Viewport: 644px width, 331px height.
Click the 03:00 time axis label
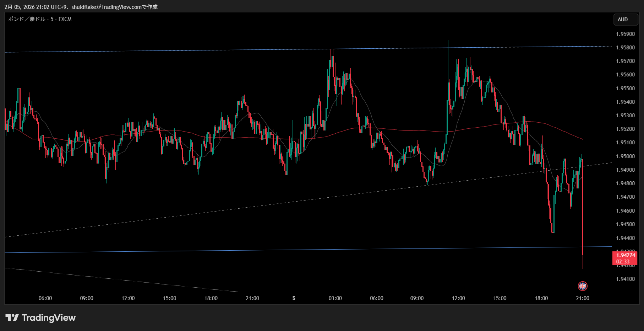click(335, 298)
